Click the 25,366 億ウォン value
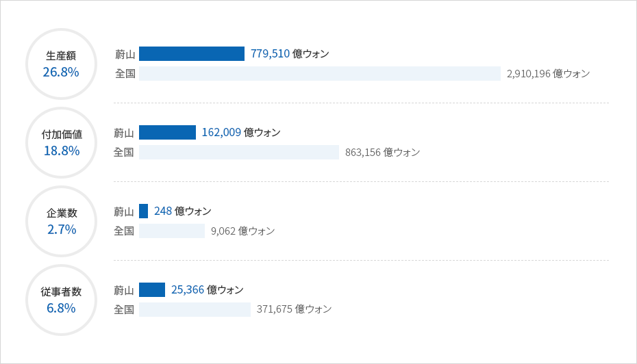Screen dimensions: 637x364 pyautogui.click(x=207, y=289)
